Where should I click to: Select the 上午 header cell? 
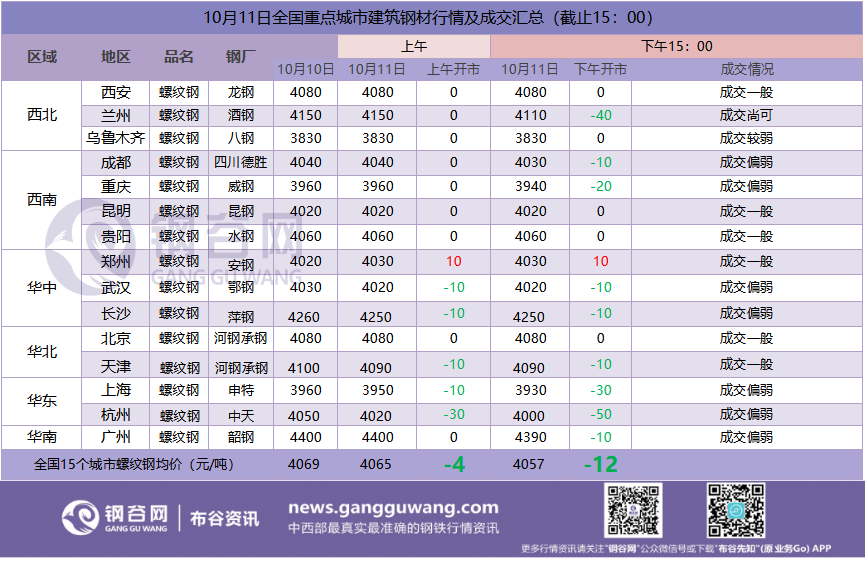(414, 46)
